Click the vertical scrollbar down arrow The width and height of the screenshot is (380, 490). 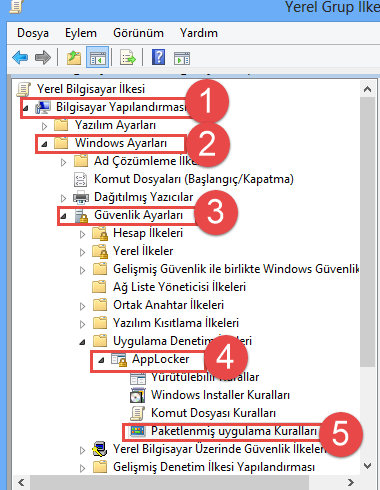368,466
